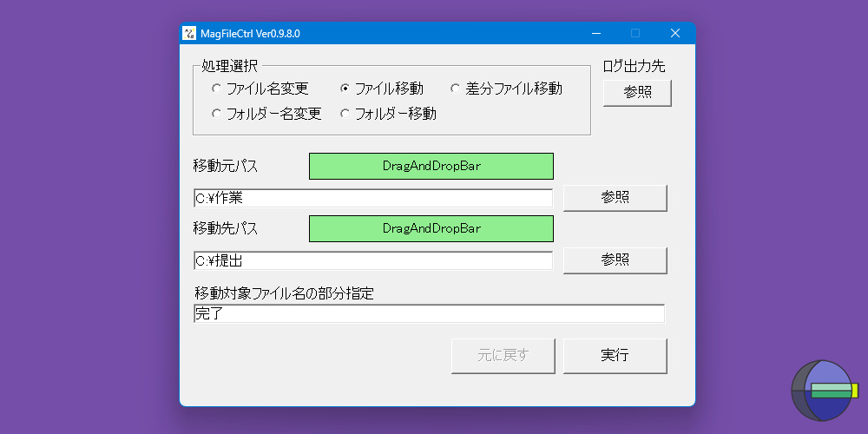The width and height of the screenshot is (868, 434).
Task: Click 参照 button beside C:¥作業 path
Action: coord(615,198)
